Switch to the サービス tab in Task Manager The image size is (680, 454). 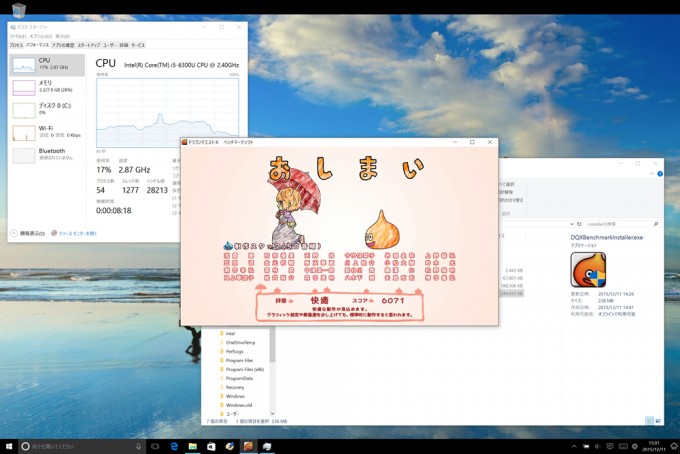(x=138, y=45)
